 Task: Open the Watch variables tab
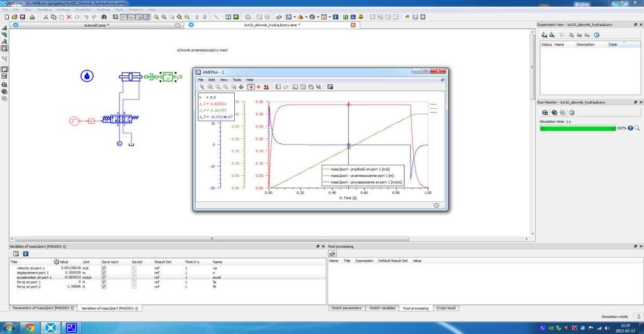[382, 308]
